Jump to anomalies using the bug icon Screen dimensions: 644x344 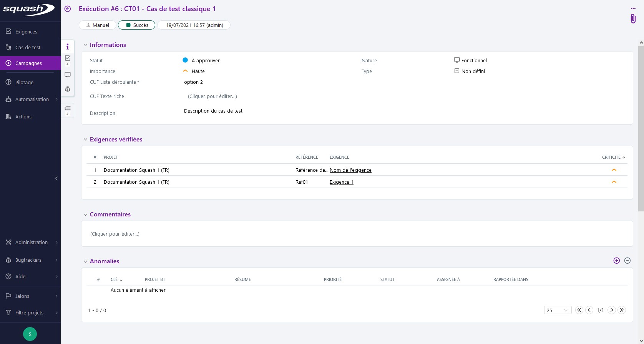[x=68, y=89]
